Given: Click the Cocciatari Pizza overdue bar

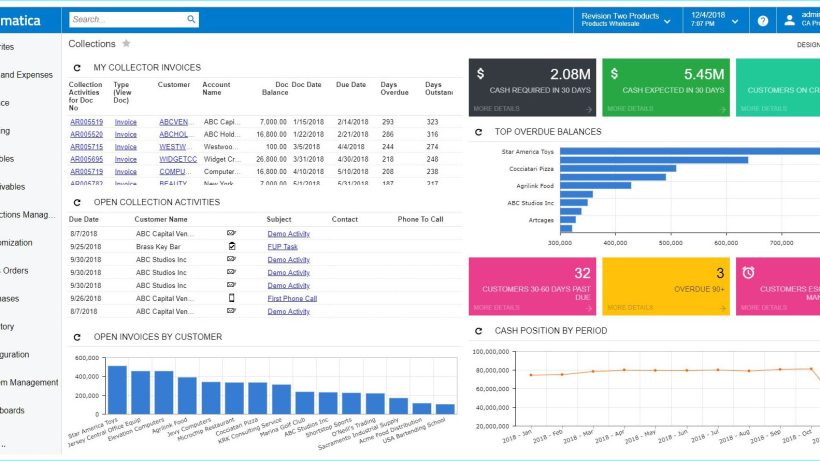Looking at the screenshot, I should (618, 169).
